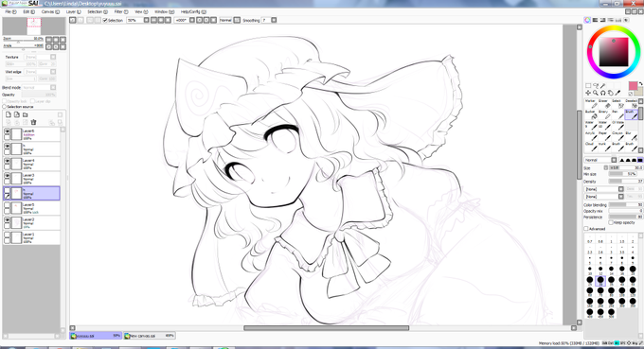Open the Filter menu
The image size is (644, 349).
click(121, 12)
